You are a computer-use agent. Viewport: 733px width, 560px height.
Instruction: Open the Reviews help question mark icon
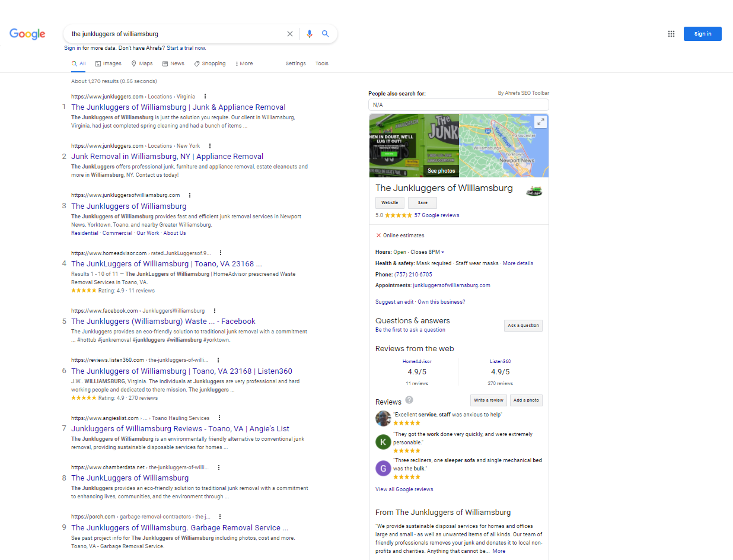[x=409, y=400]
